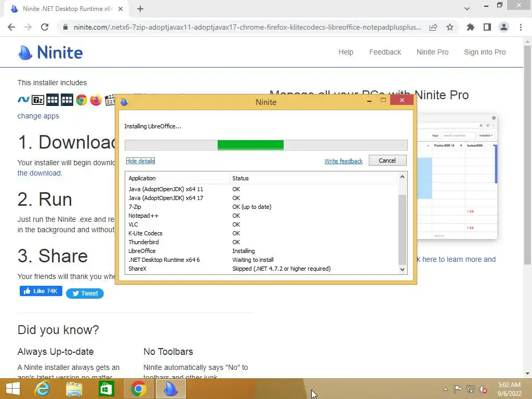Click scroll up arrow in application list
This screenshot has width=532, height=399.
(x=403, y=177)
